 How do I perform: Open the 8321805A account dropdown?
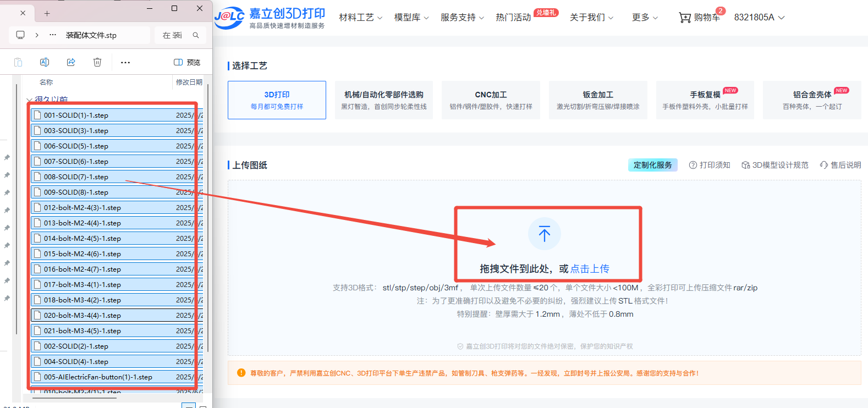[x=759, y=18]
